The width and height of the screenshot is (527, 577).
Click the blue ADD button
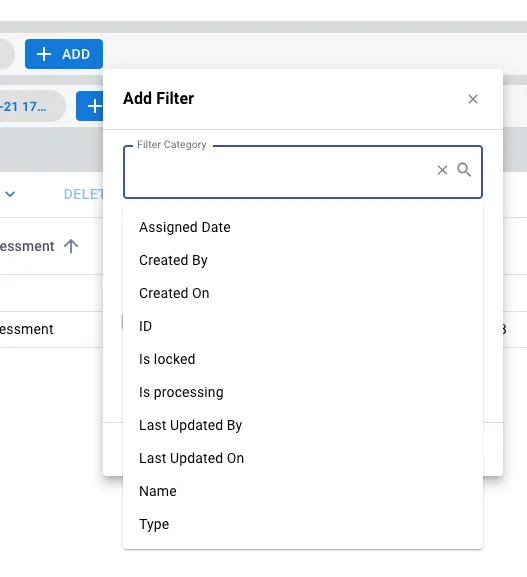(x=64, y=54)
